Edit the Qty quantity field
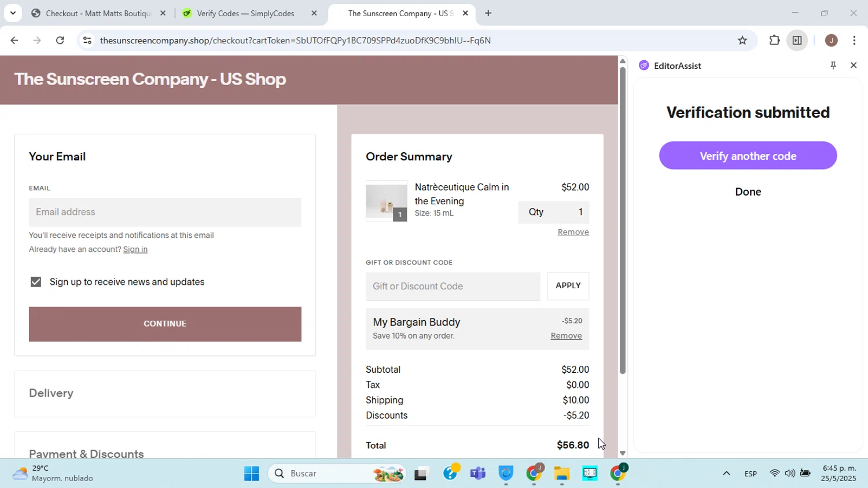 (x=554, y=212)
